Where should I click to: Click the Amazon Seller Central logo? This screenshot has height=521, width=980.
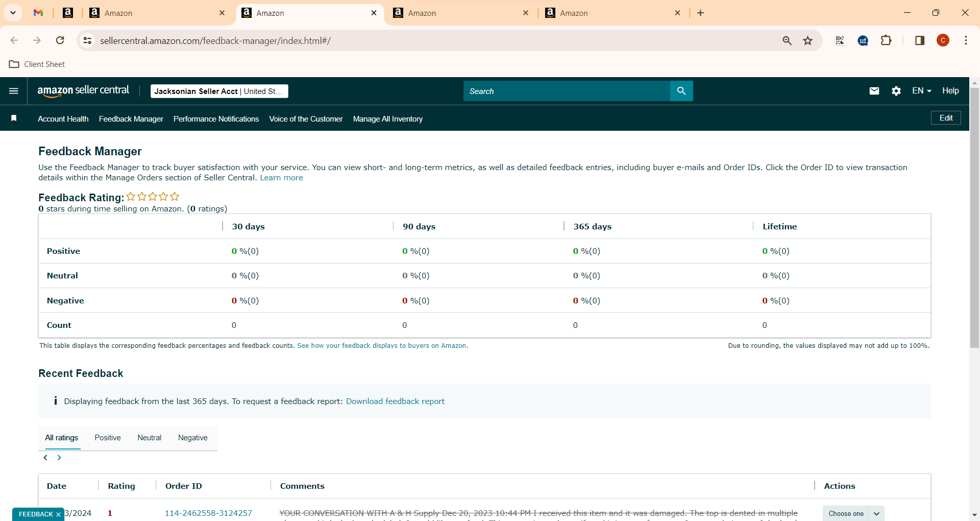point(83,91)
